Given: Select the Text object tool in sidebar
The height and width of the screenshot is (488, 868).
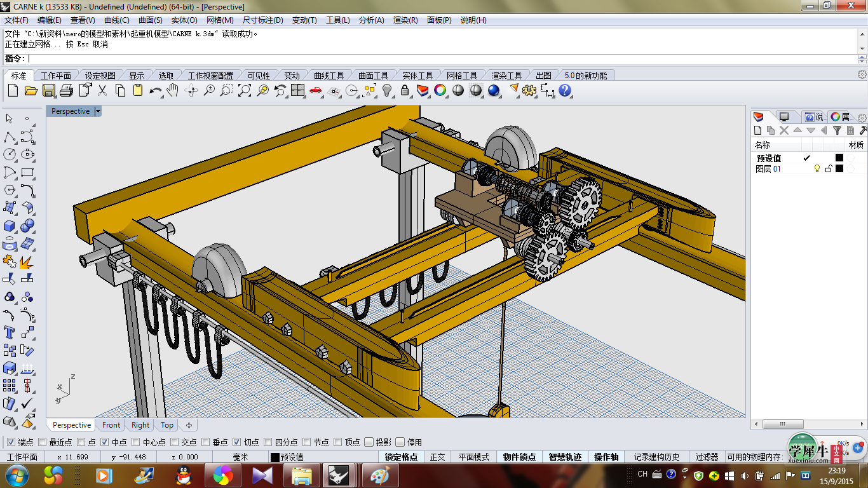Looking at the screenshot, I should coord(10,332).
